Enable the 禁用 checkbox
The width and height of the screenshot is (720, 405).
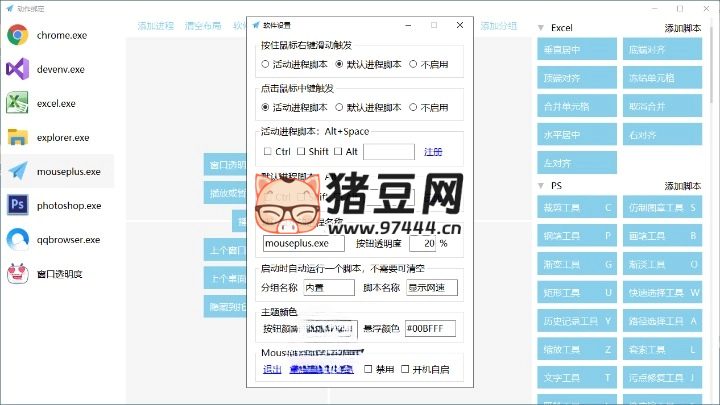[x=368, y=369]
